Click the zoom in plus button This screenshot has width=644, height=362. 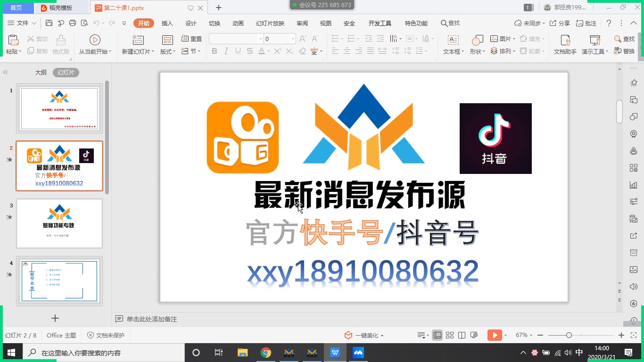621,335
